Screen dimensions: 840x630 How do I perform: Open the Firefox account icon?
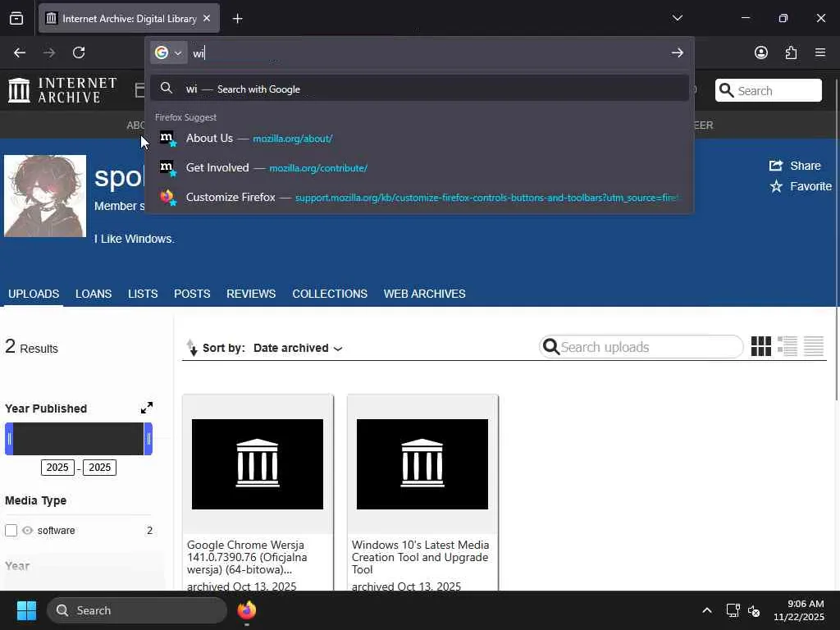[x=760, y=52]
